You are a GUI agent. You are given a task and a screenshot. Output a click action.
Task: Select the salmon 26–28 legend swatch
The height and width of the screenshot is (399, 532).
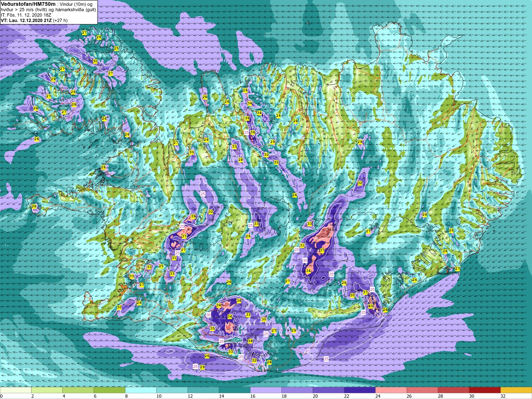click(422, 390)
